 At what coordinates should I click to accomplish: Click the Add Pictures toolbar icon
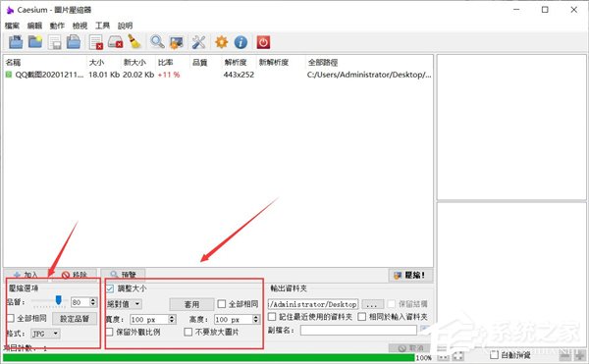(x=16, y=42)
